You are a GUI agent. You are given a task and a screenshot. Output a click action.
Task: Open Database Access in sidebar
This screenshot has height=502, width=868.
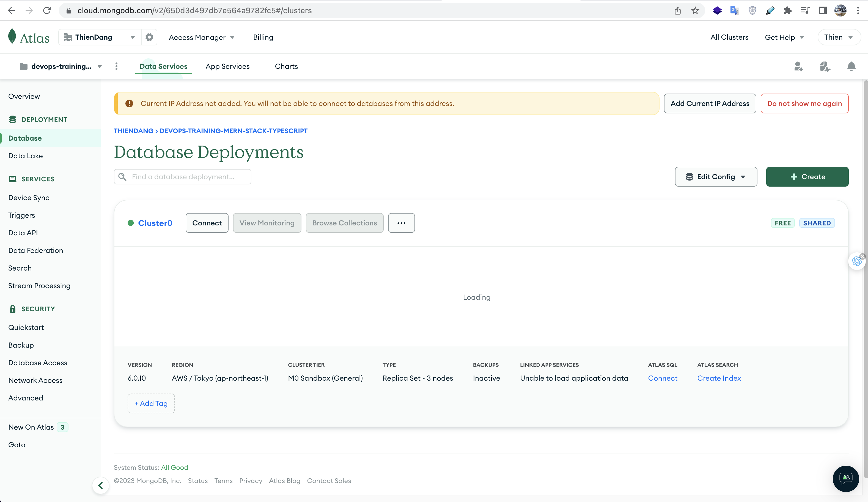[x=38, y=363]
